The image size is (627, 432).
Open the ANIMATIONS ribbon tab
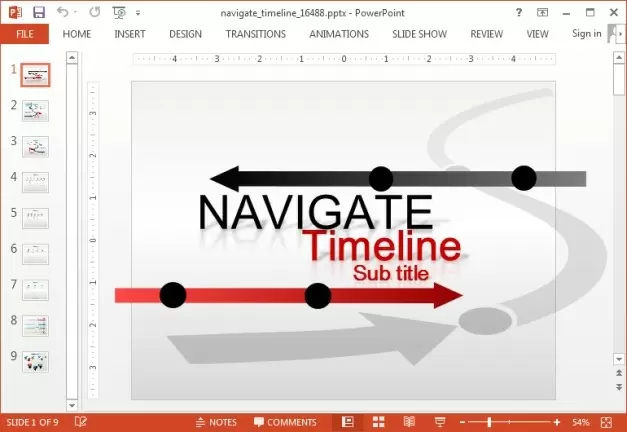tap(338, 34)
